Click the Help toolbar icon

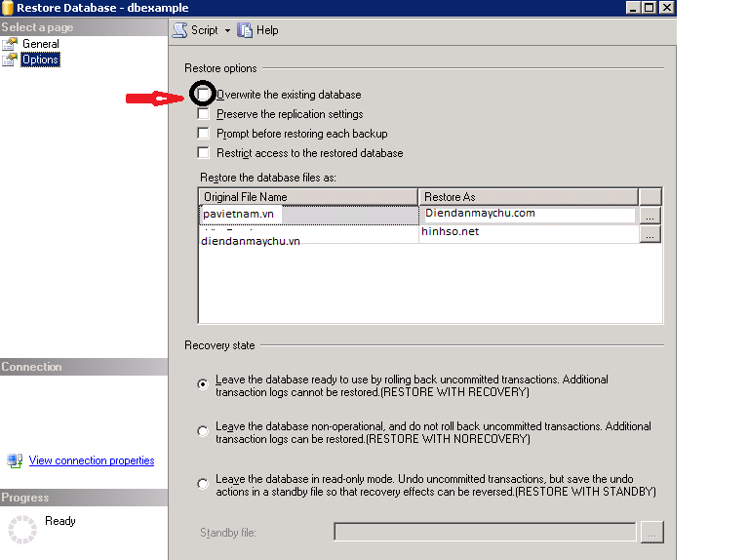click(245, 30)
